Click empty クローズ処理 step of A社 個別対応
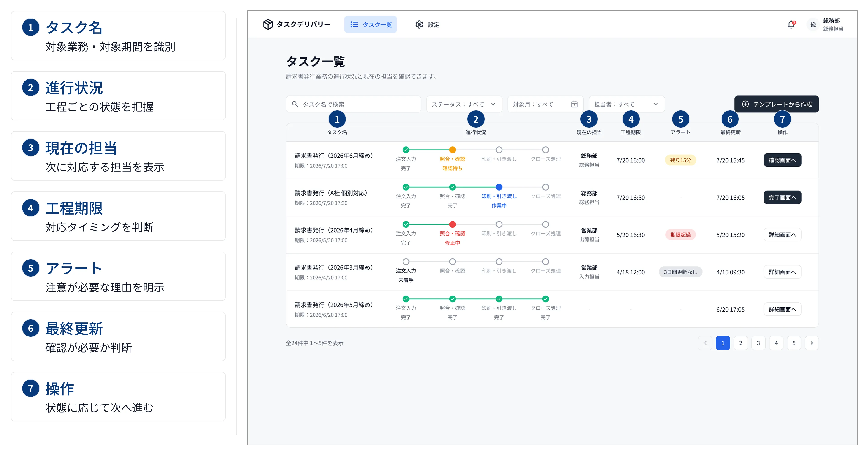 (x=545, y=187)
